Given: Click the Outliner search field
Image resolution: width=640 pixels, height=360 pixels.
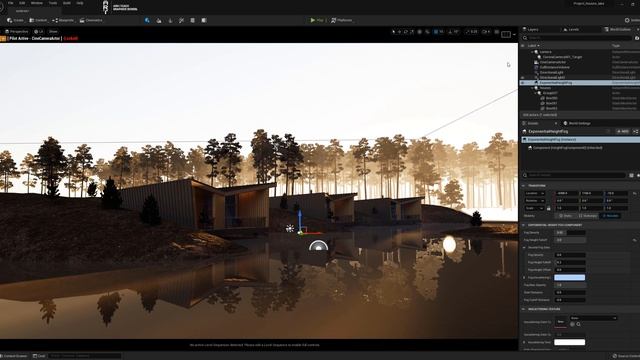Looking at the screenshot, I should (577, 38).
